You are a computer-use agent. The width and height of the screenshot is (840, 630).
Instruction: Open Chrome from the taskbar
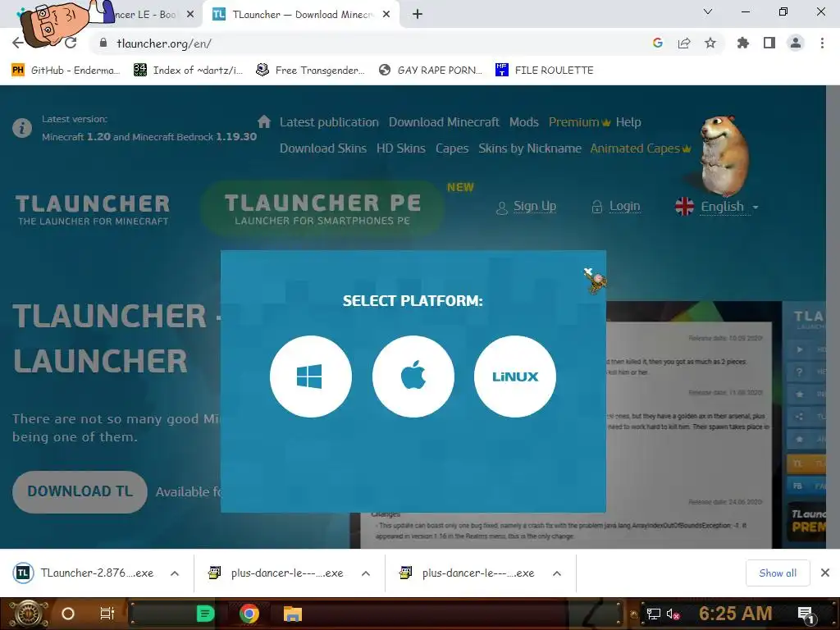[x=249, y=614]
